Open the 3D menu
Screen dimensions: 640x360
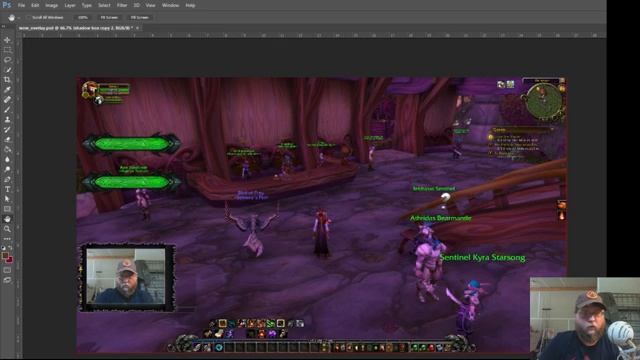click(137, 5)
